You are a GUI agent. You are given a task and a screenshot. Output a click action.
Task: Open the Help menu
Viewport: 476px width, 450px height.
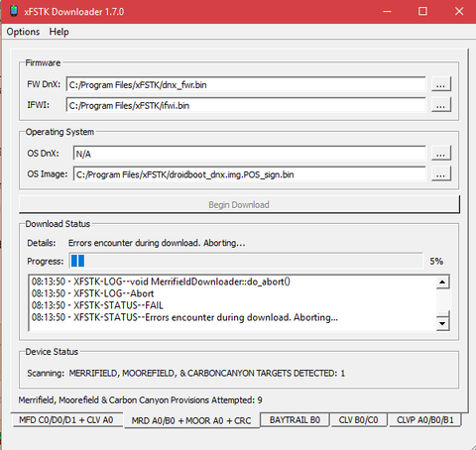(x=59, y=32)
